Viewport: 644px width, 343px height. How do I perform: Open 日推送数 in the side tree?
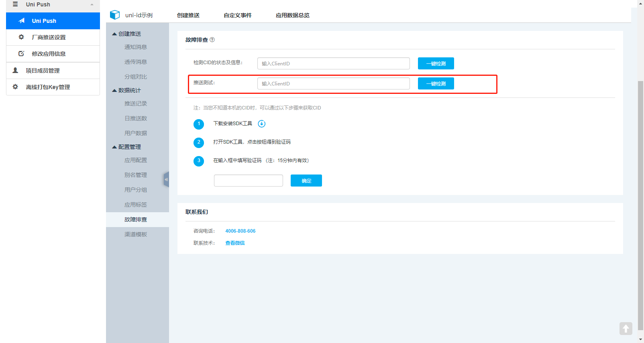point(136,118)
